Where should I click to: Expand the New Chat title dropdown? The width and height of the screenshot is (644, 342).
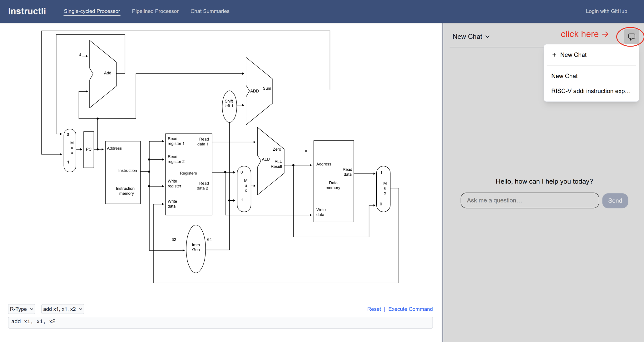[x=471, y=37]
